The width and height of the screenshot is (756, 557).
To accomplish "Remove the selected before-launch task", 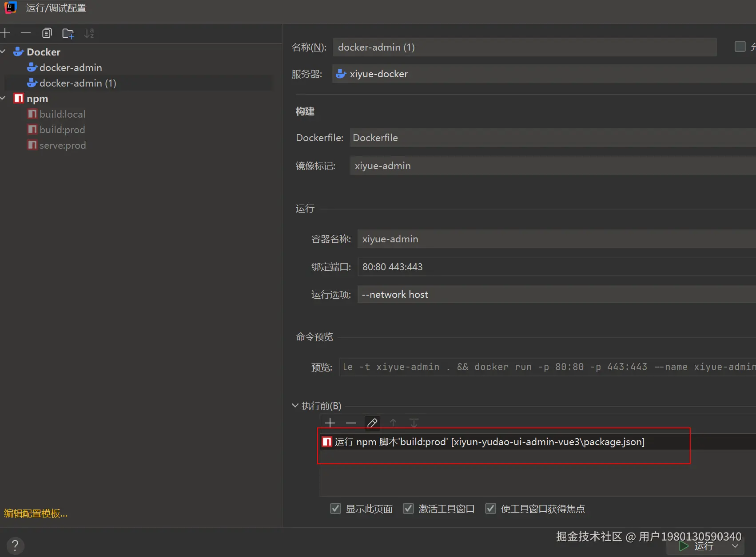I will tap(351, 423).
